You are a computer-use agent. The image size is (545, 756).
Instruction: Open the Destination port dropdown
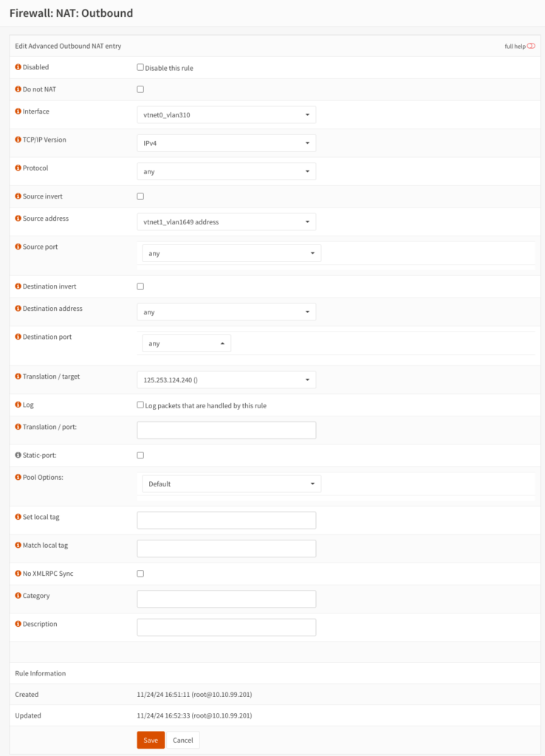186,343
